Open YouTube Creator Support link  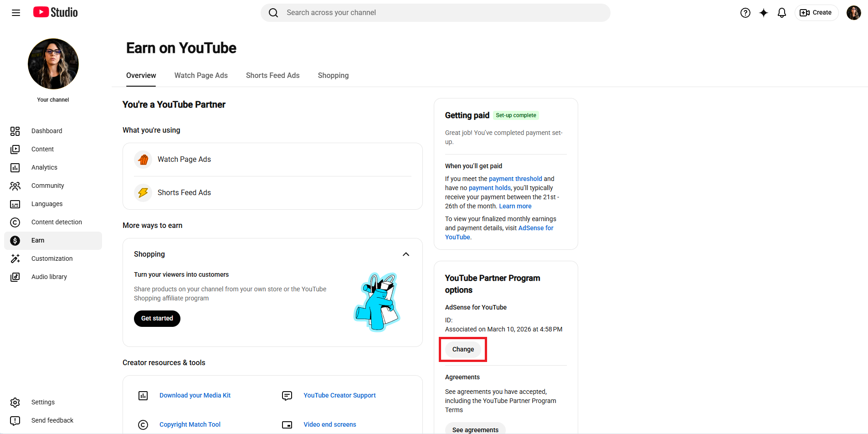click(x=340, y=396)
